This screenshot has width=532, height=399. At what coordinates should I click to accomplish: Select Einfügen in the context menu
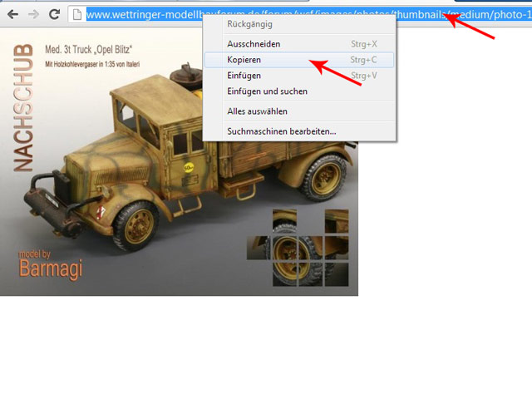(299, 76)
